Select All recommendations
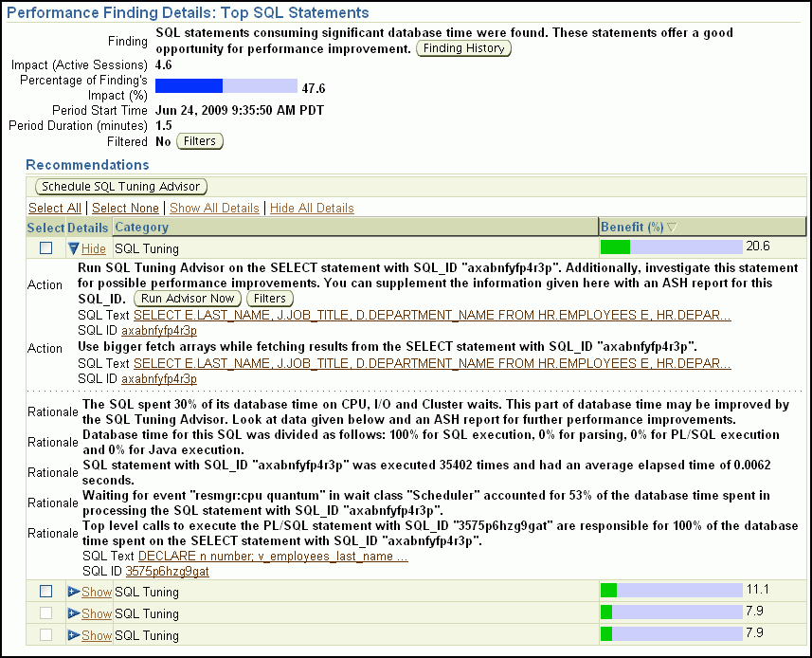 point(55,208)
